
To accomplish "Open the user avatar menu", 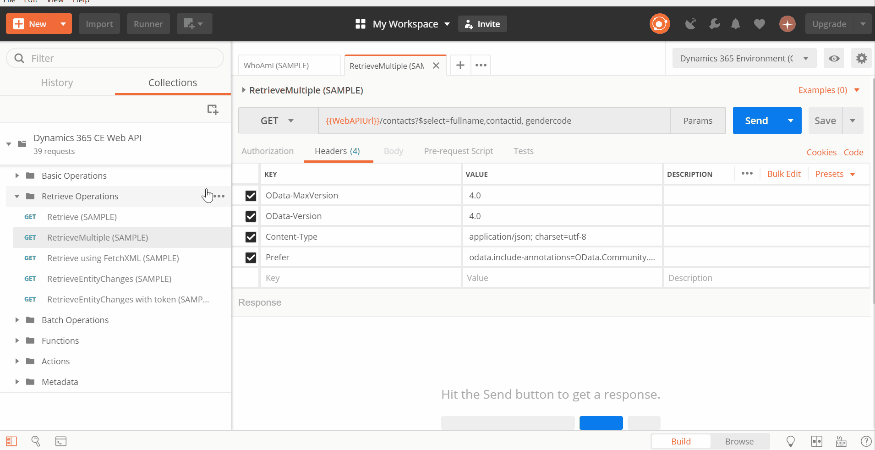I will click(x=787, y=24).
